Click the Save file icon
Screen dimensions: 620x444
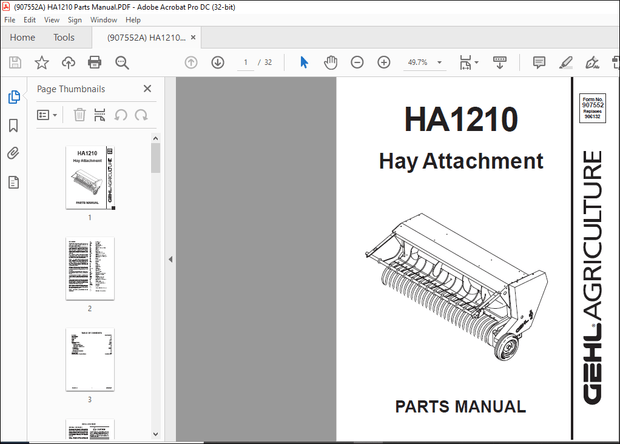(x=15, y=62)
